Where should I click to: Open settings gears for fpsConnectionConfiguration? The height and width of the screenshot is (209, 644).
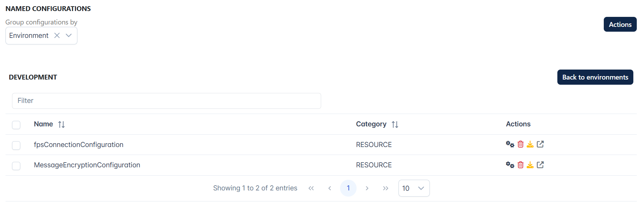tap(510, 144)
